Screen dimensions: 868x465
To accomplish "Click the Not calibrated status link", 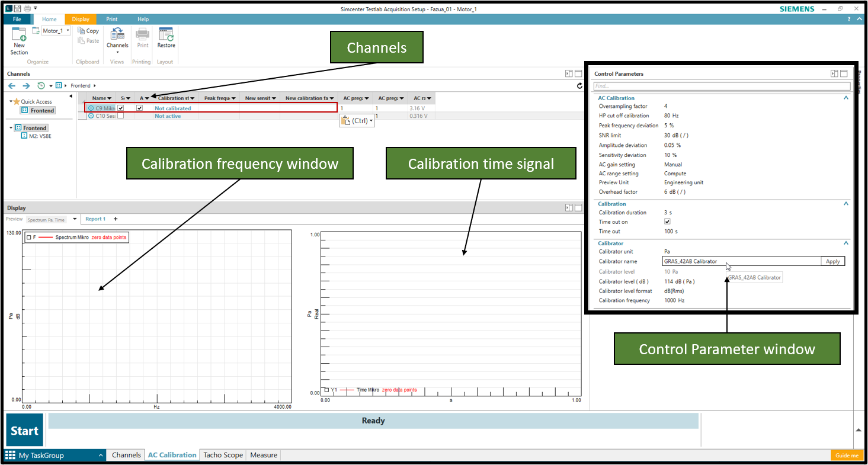I will point(173,108).
